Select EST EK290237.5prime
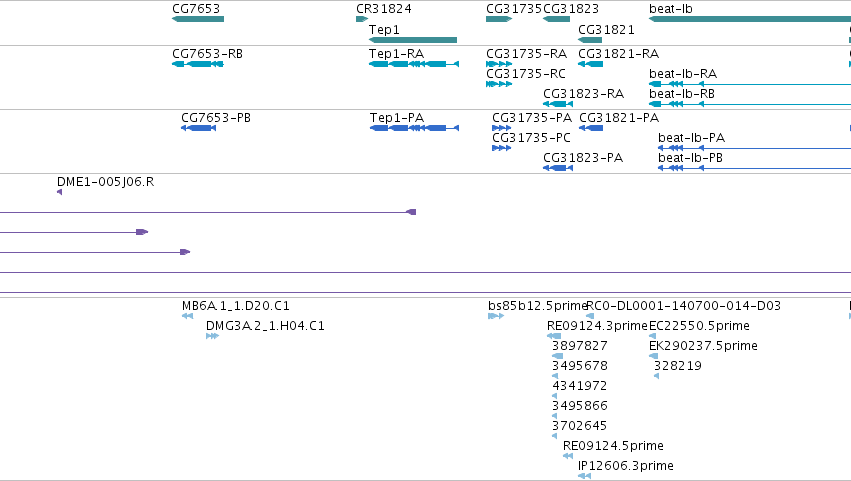This screenshot has width=851, height=481. [653, 356]
